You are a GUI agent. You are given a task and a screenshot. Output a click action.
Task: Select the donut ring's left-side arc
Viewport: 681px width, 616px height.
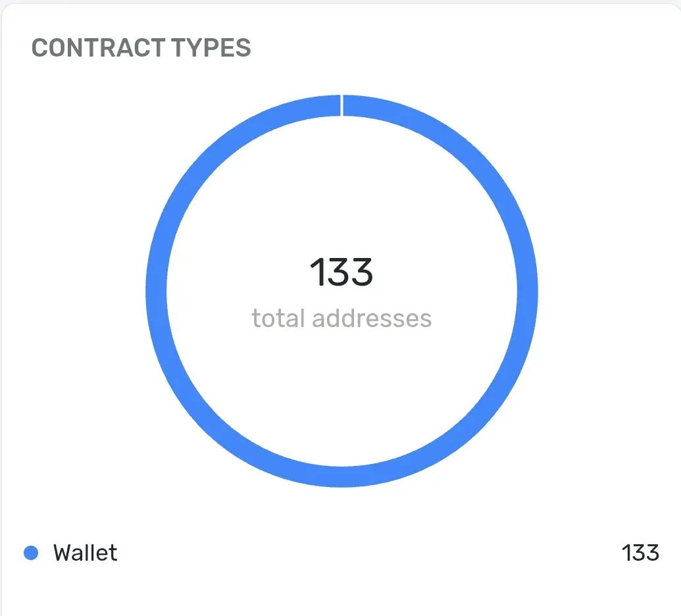tap(157, 291)
